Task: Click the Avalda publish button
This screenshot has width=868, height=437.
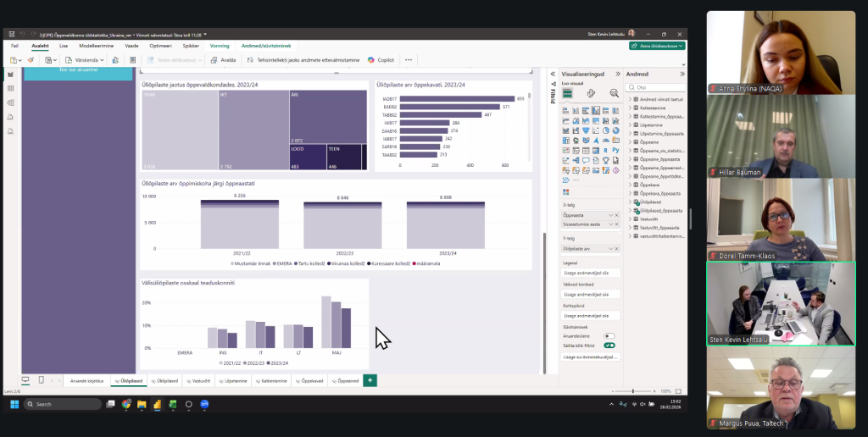Action: click(224, 60)
